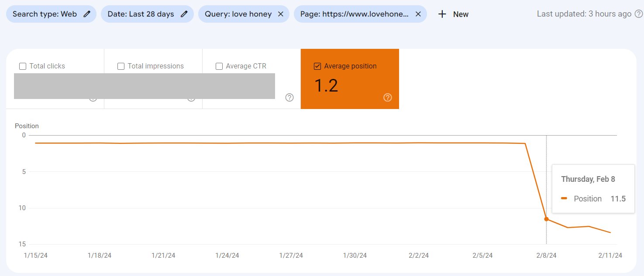Open help icon in orange Average position card

tap(387, 98)
